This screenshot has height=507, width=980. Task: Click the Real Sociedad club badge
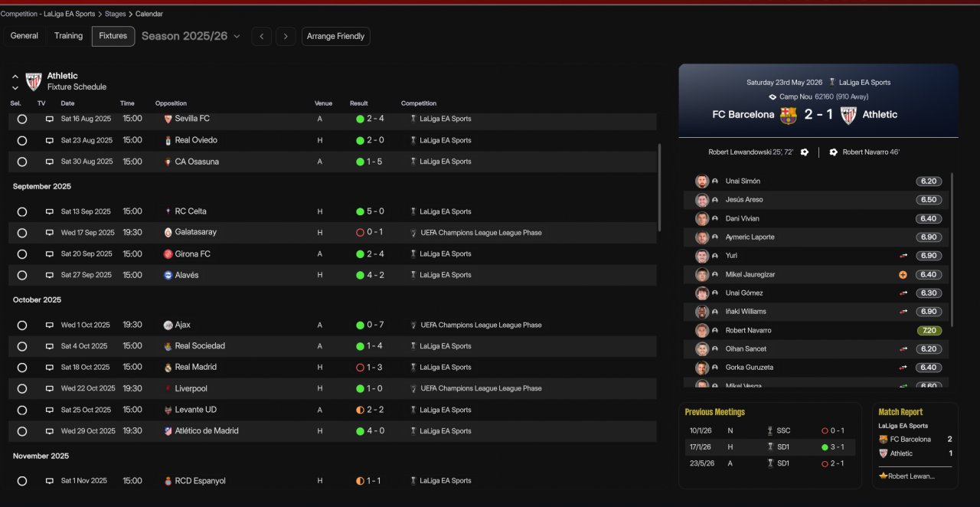(168, 346)
